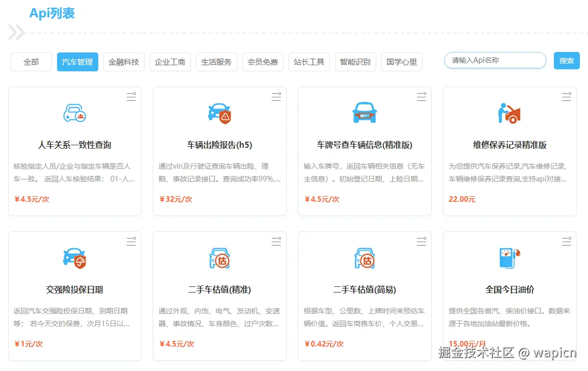Open the corner menu on 维修保养记录精准版 card

[x=566, y=97]
